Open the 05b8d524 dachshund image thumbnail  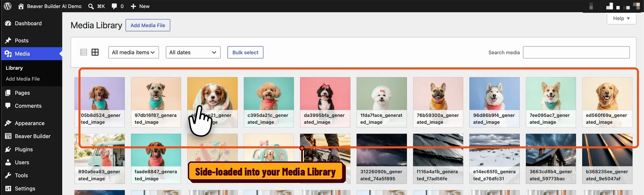click(100, 102)
